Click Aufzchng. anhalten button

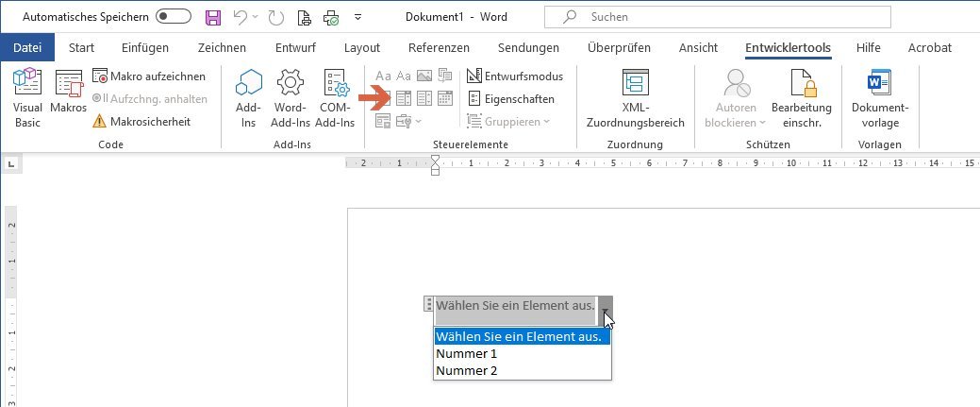click(149, 99)
